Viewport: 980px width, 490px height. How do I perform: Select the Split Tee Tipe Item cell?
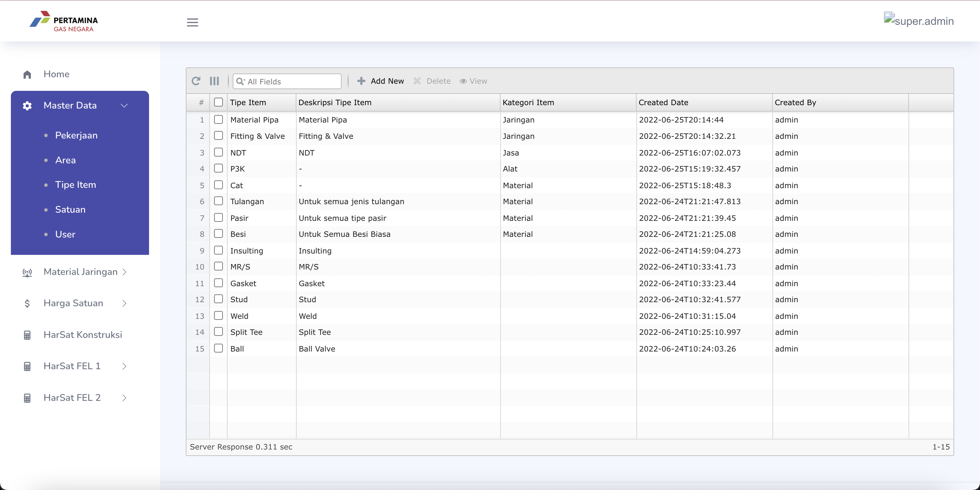(x=261, y=332)
